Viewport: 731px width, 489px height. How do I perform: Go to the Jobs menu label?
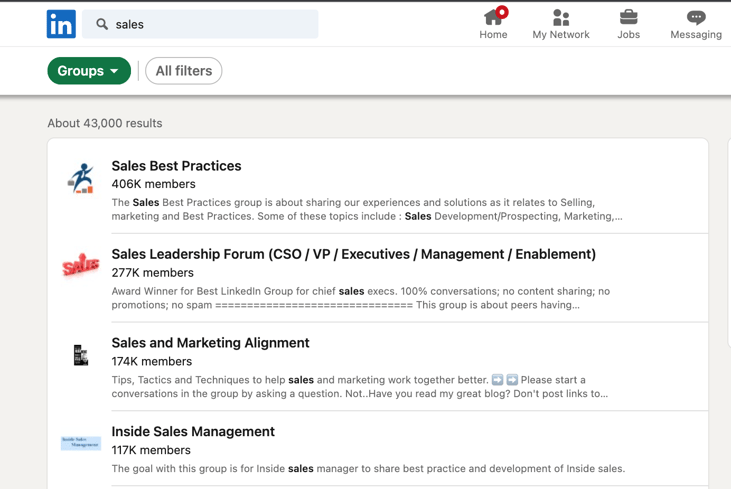(x=628, y=34)
